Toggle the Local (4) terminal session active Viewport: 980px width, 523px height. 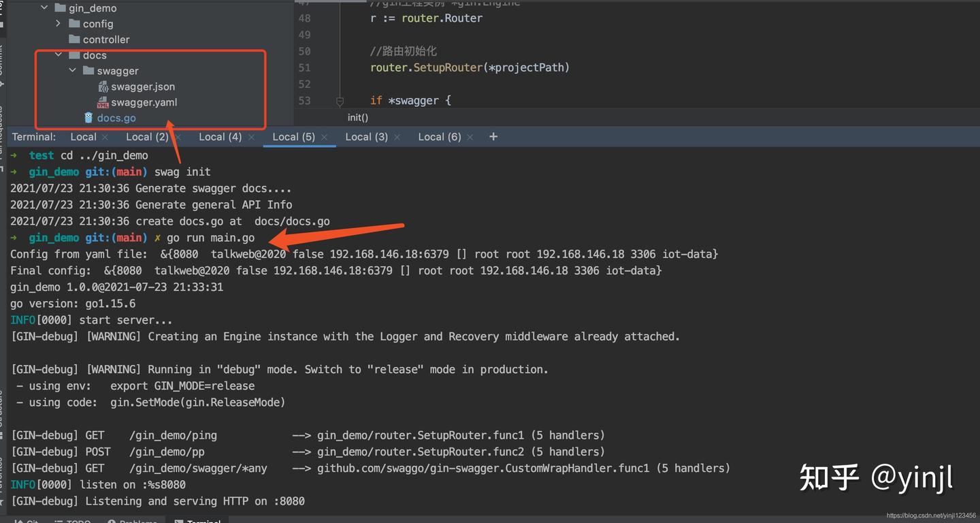coord(219,136)
